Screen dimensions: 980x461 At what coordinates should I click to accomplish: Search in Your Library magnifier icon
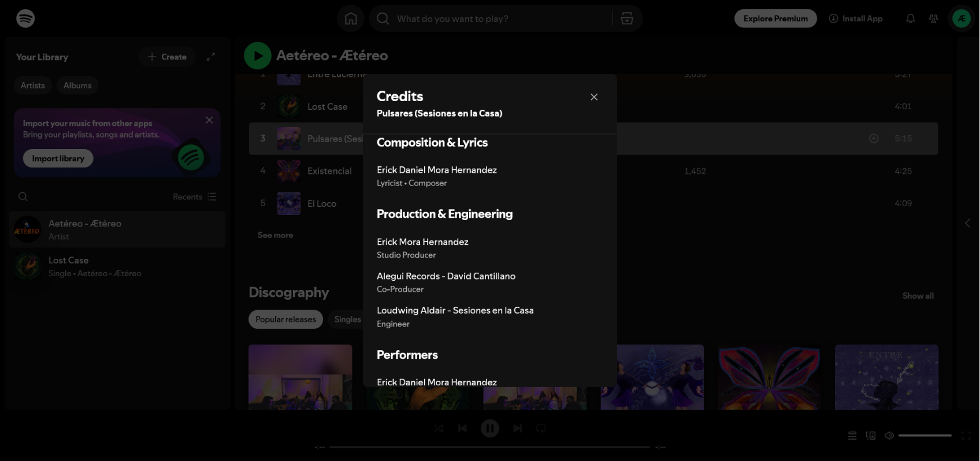click(23, 196)
